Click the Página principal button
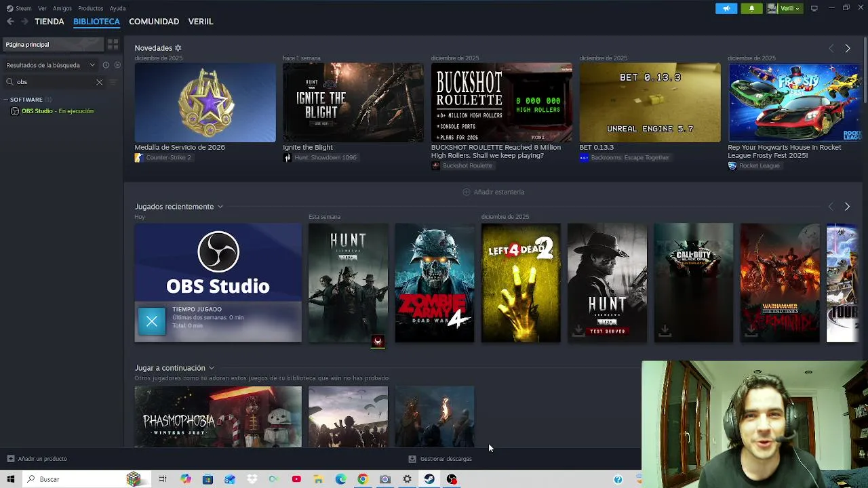Viewport: 868px width, 488px height. point(53,45)
